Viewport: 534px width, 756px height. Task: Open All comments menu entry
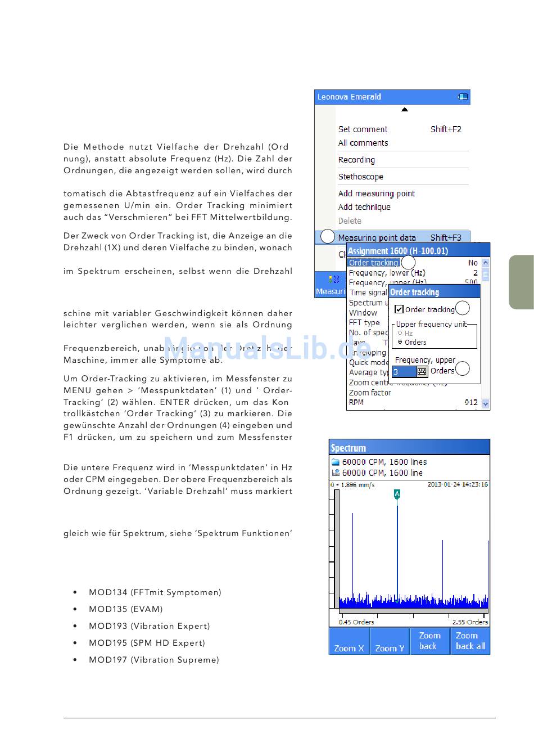[x=363, y=143]
